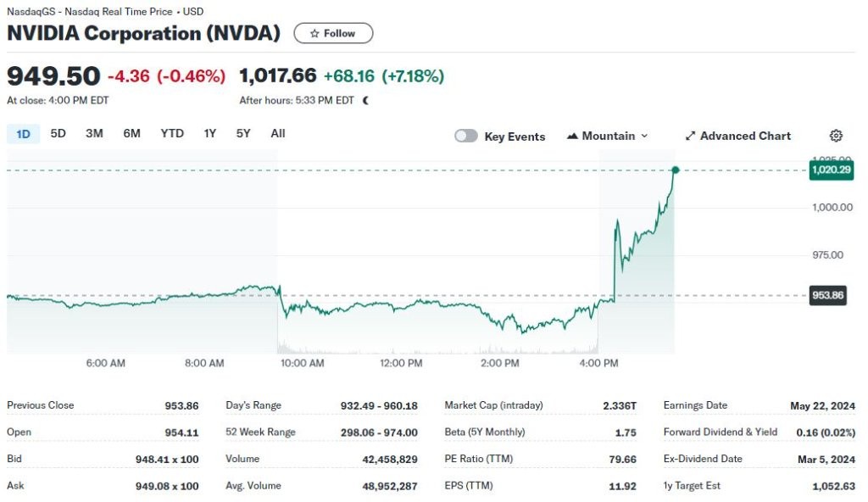Open chart settings via gear icon
The width and height of the screenshot is (868, 502).
click(x=836, y=136)
